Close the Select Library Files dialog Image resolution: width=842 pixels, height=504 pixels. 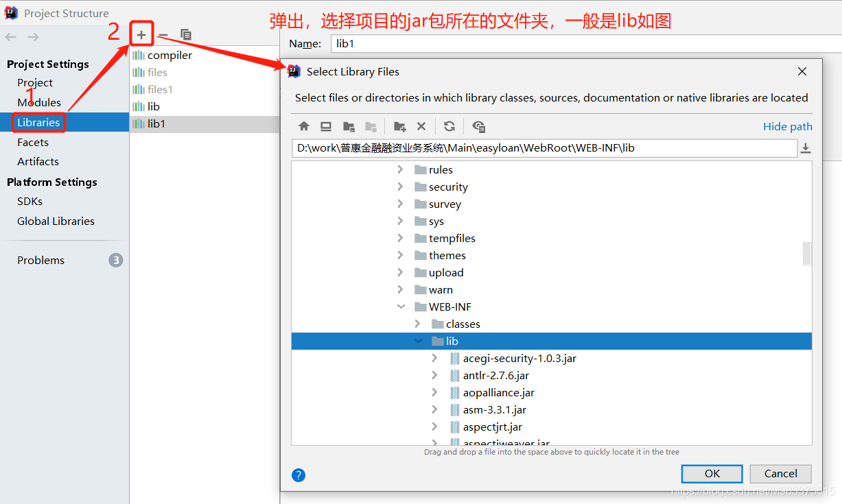point(802,71)
